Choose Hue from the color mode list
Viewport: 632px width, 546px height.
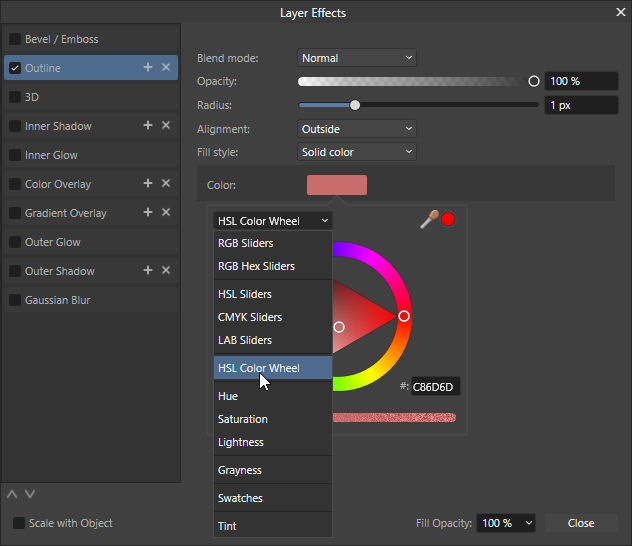(273, 396)
